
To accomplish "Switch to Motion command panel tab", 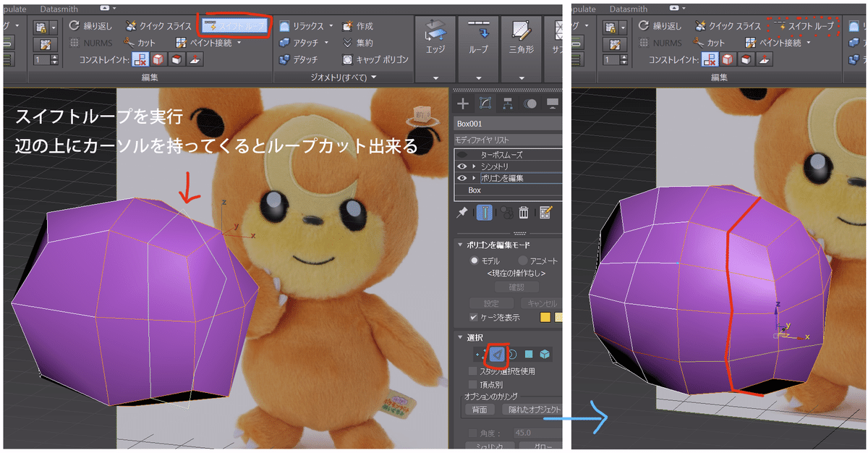I will [530, 103].
